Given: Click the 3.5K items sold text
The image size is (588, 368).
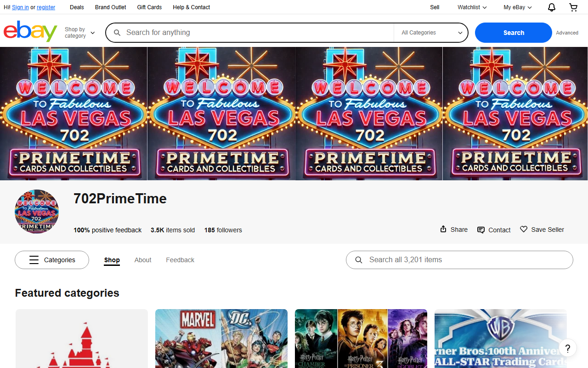Looking at the screenshot, I should pyautogui.click(x=173, y=230).
